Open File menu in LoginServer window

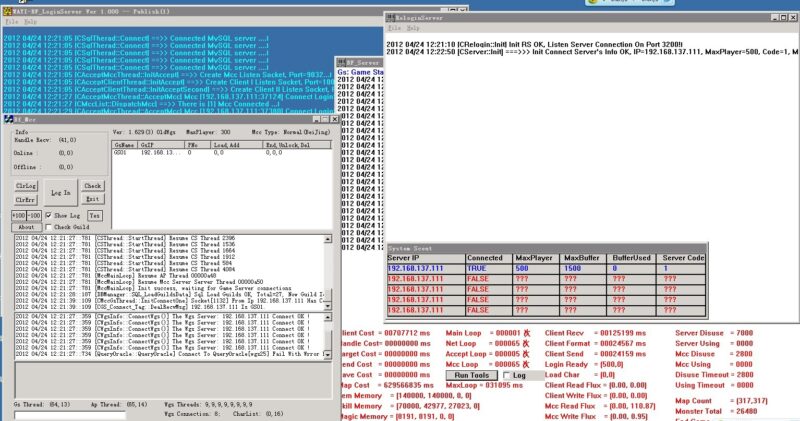pos(8,19)
